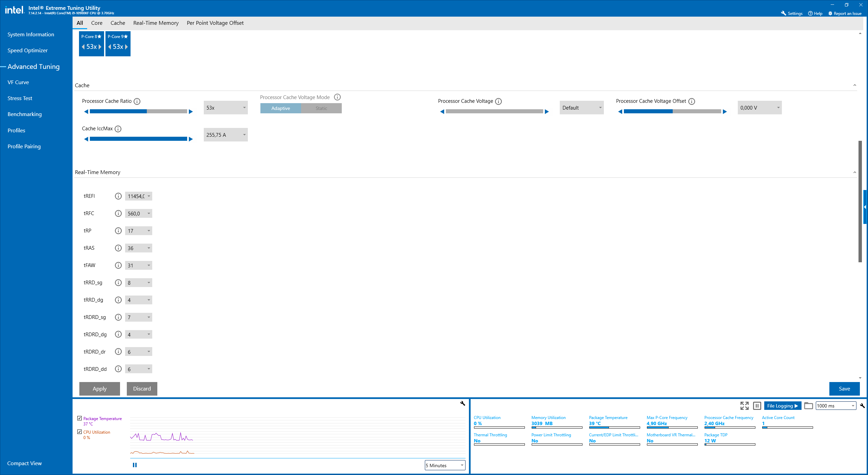Screen dimensions: 868x475
Task: Show info for Processor Cache Ratio
Action: pos(137,101)
